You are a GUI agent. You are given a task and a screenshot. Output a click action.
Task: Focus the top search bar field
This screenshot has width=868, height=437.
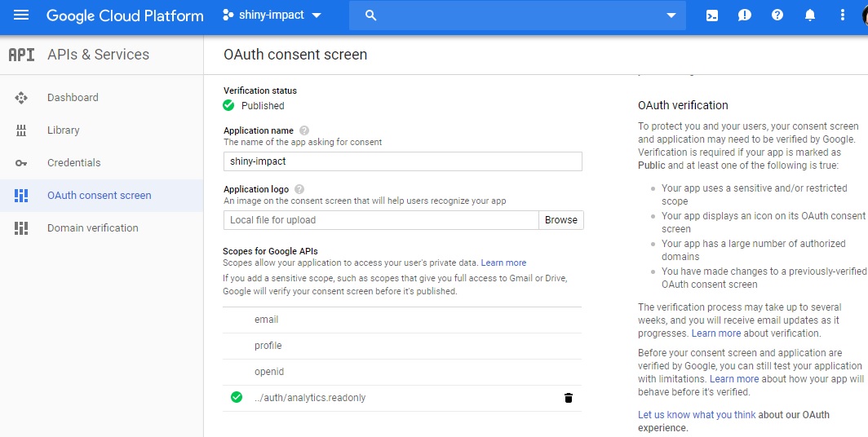[517, 15]
